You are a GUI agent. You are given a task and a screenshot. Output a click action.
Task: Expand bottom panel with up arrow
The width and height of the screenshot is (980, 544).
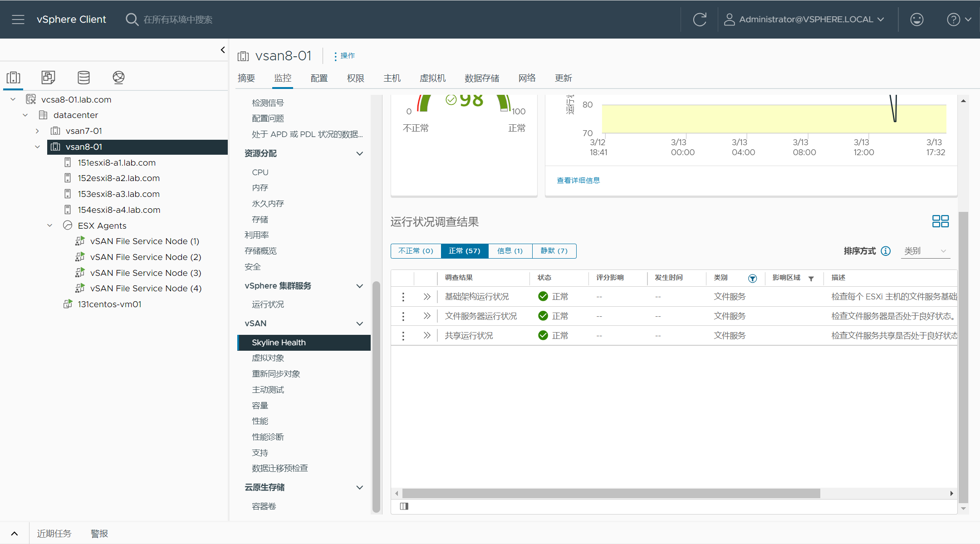[15, 534]
